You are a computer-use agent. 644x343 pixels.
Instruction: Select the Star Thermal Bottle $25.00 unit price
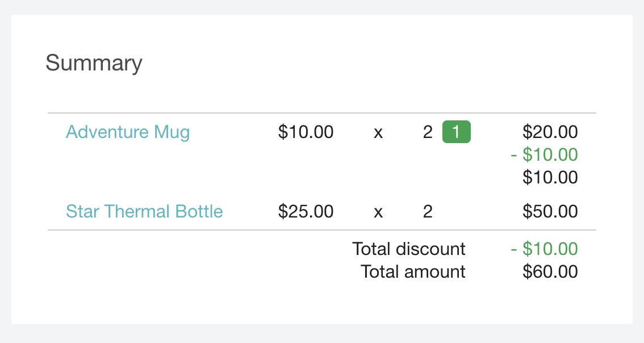click(x=306, y=212)
